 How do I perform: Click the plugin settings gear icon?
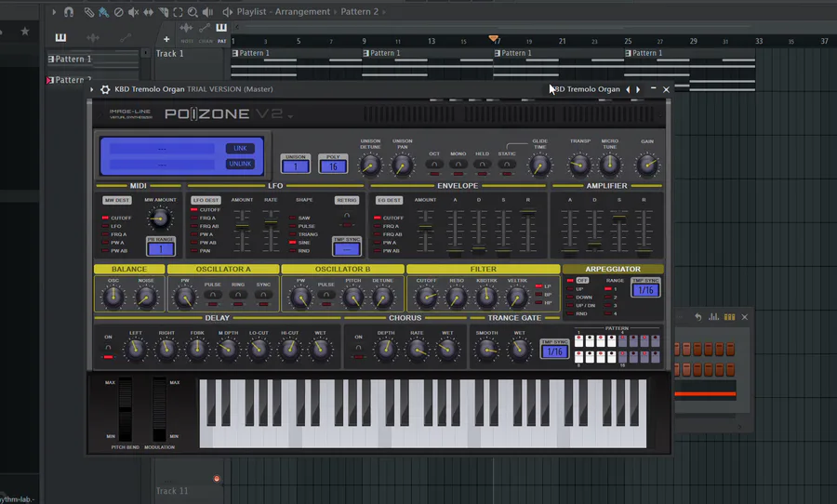[105, 89]
